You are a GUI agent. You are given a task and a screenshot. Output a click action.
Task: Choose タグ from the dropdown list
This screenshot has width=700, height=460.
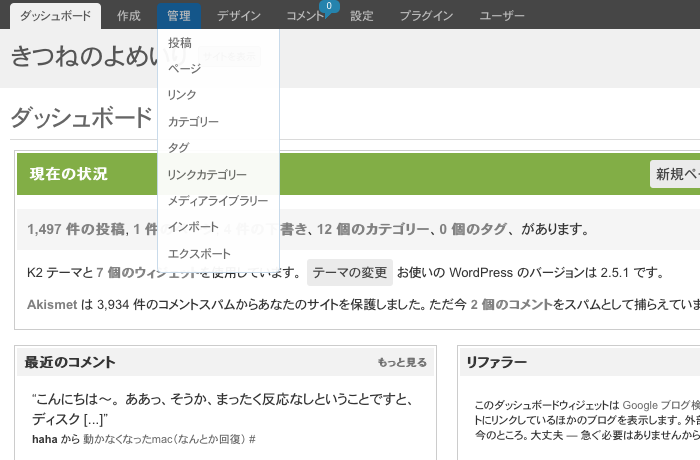pos(178,148)
